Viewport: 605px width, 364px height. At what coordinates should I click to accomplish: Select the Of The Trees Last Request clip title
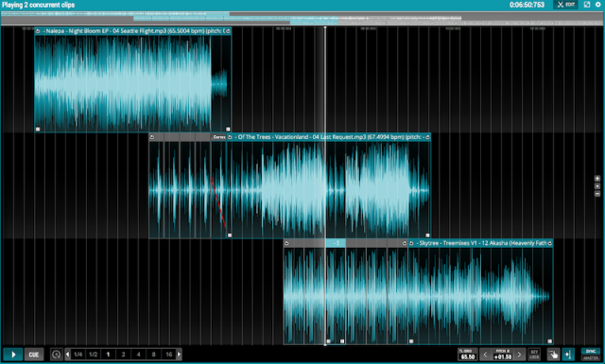coord(329,137)
